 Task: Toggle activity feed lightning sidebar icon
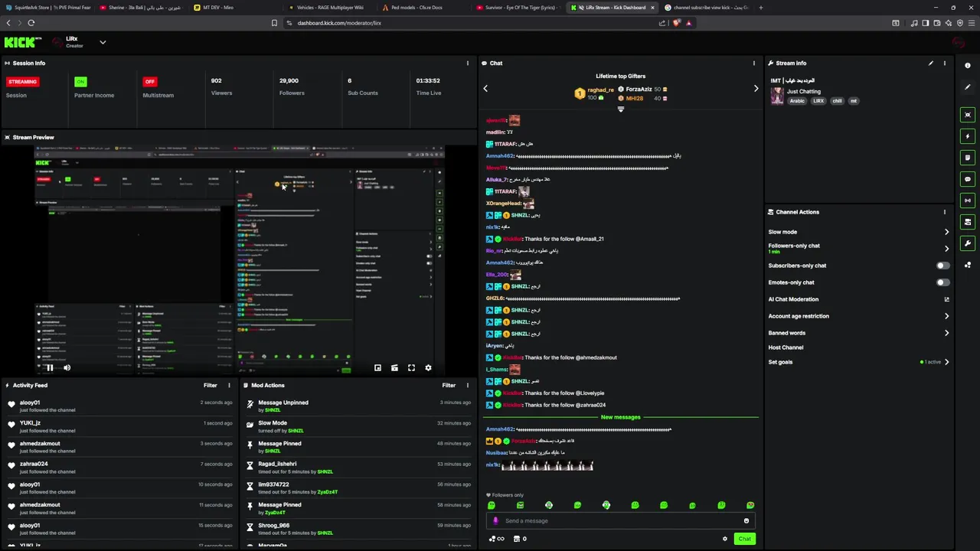point(968,136)
